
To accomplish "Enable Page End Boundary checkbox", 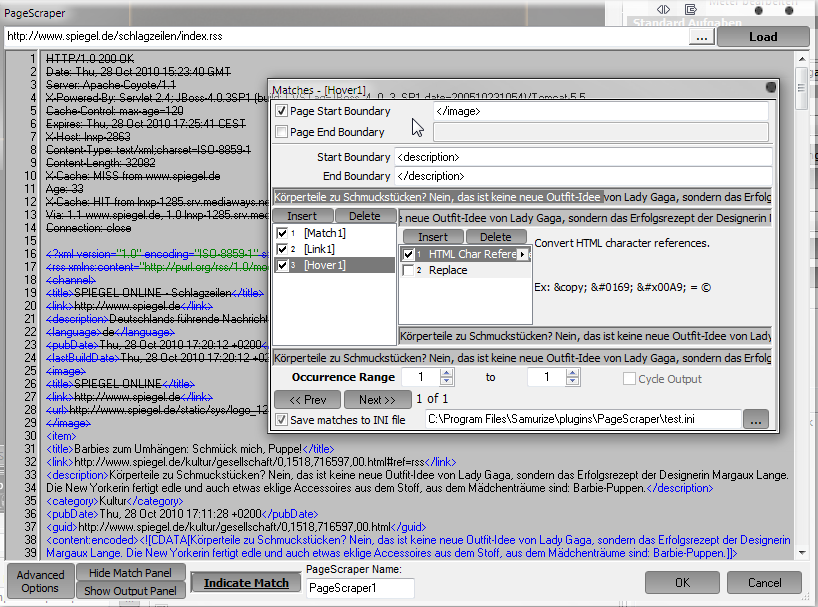I will [282, 132].
